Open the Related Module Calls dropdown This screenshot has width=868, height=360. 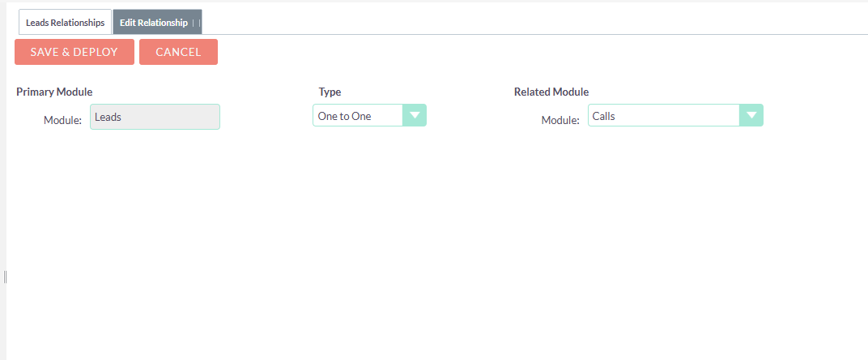pyautogui.click(x=675, y=116)
